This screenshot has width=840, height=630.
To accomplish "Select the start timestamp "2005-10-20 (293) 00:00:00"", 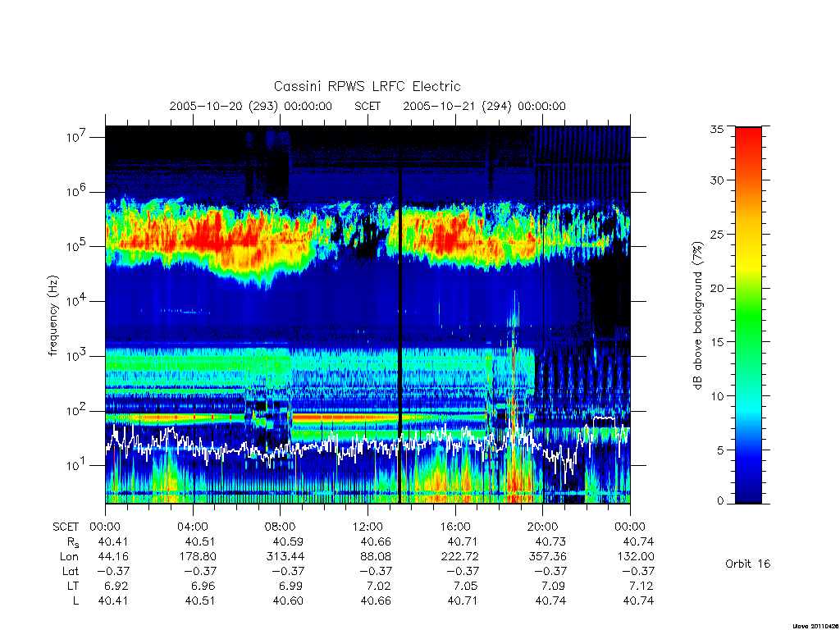I will point(251,106).
